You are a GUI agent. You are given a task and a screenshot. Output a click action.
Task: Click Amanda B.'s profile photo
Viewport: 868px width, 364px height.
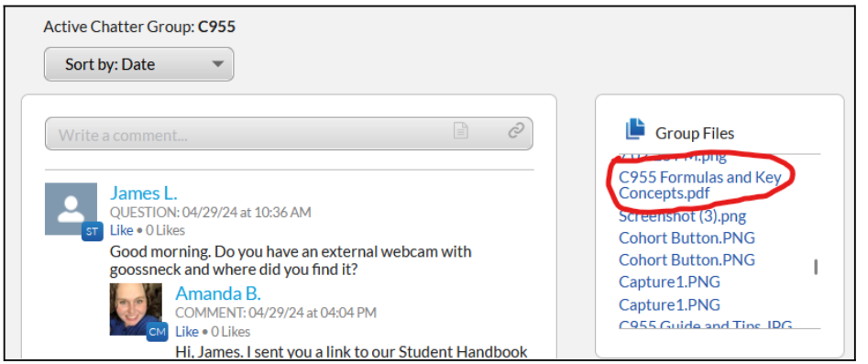coord(136,309)
